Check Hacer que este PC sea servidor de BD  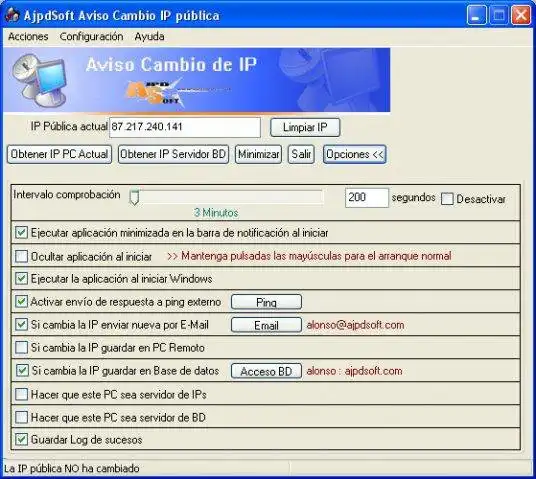[x=21, y=417]
